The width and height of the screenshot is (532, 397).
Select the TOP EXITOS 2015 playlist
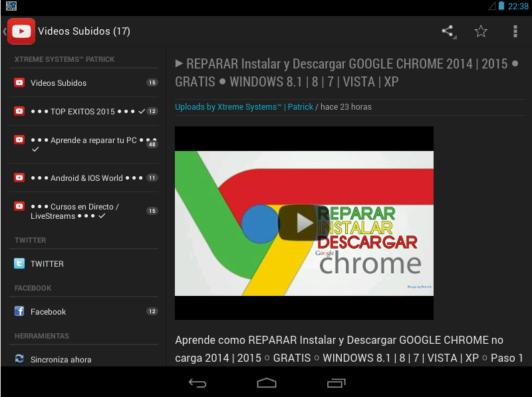click(x=84, y=111)
